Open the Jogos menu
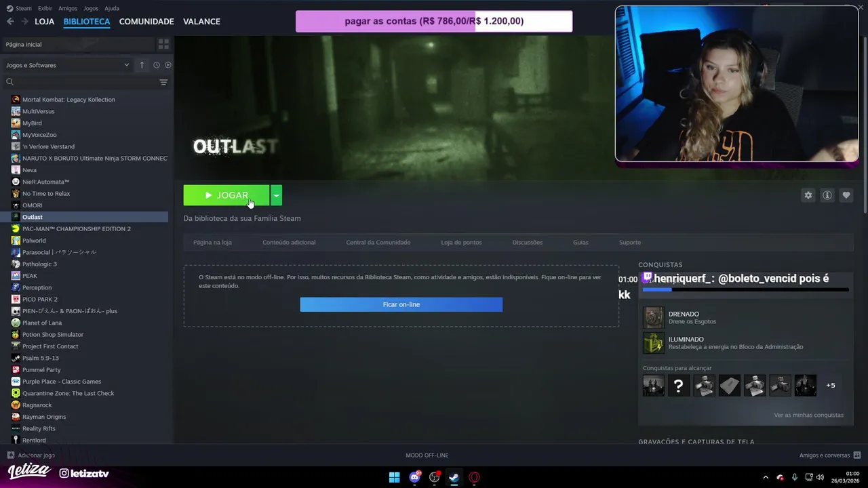 [x=91, y=8]
